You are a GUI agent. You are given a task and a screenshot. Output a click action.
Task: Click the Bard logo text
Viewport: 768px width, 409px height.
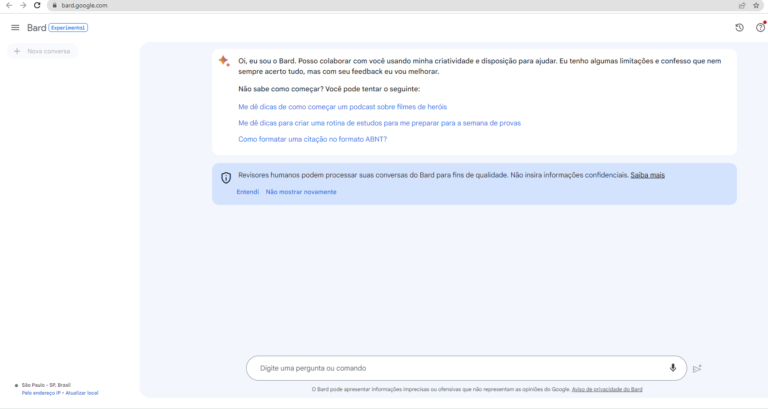click(36, 28)
